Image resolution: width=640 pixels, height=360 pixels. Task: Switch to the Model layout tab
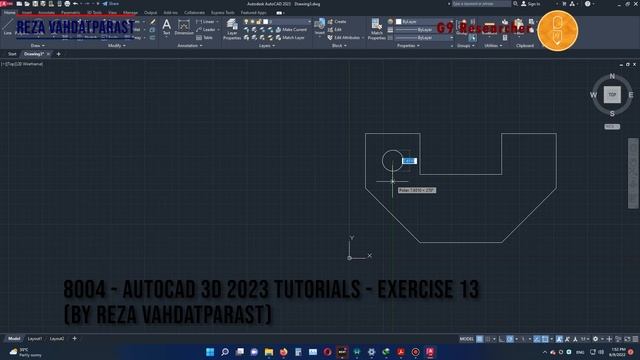(14, 338)
